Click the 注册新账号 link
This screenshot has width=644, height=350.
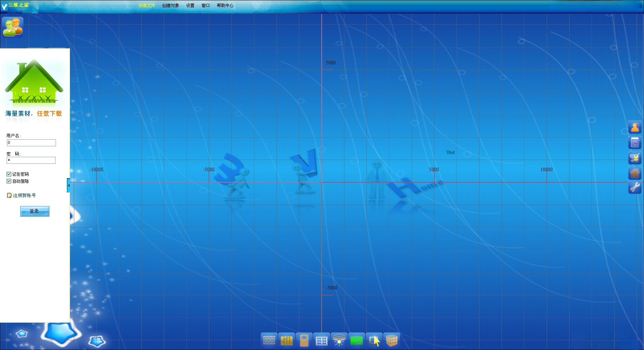[x=24, y=195]
